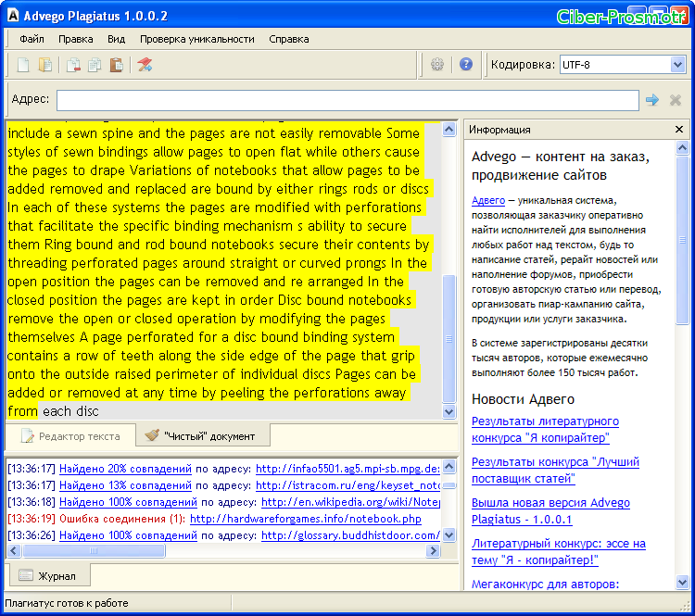695x616 pixels.
Task: Click log panel scroll up arrow
Action: (449, 467)
